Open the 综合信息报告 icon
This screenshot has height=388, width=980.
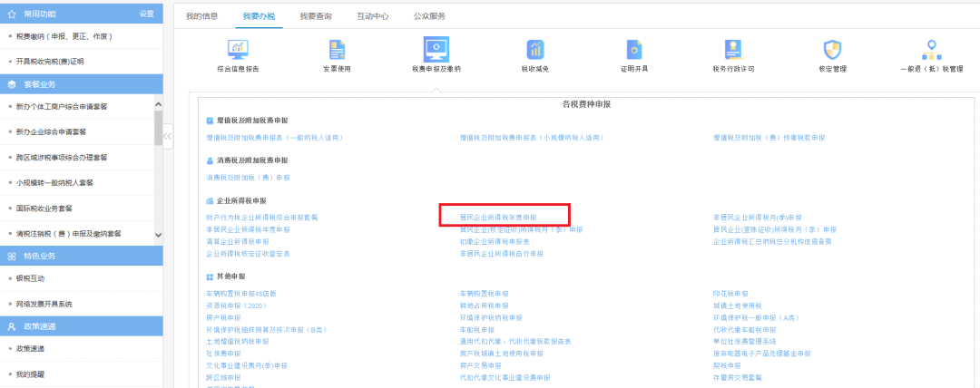238,49
